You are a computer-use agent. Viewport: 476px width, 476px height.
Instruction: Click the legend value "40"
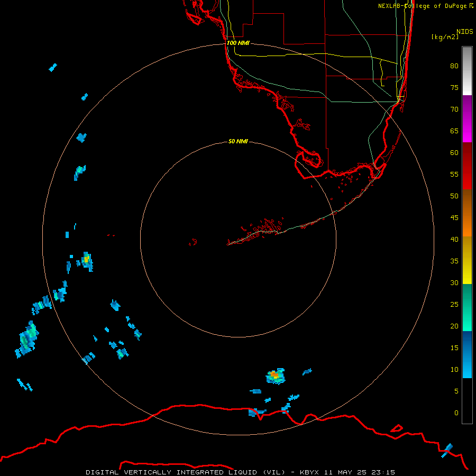point(454,239)
